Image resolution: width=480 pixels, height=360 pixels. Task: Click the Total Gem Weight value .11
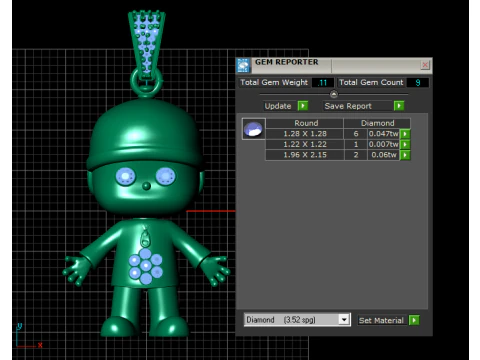point(322,83)
